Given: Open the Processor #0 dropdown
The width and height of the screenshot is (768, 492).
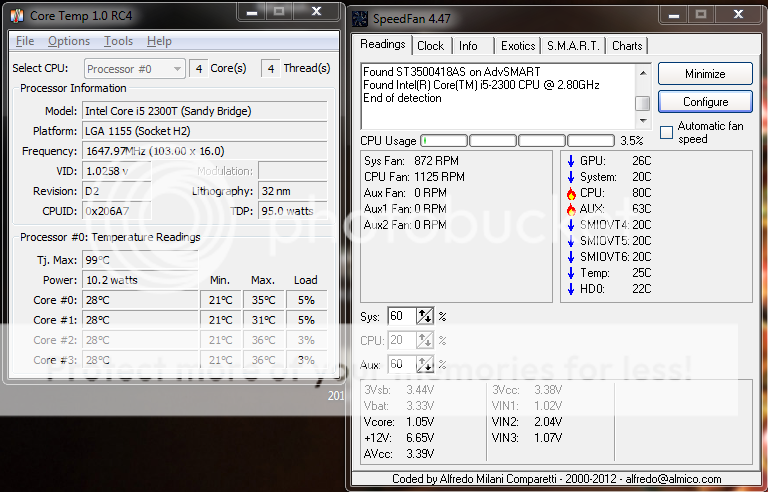Looking at the screenshot, I should point(135,69).
